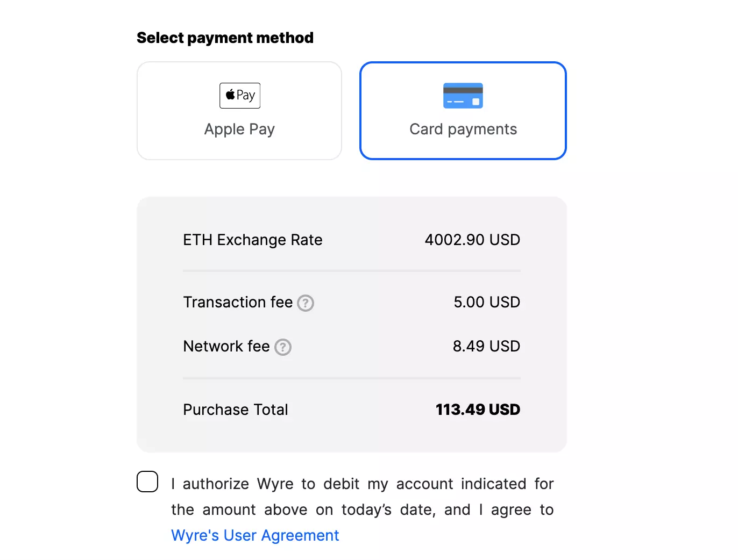Click the Network fee label text

226,346
